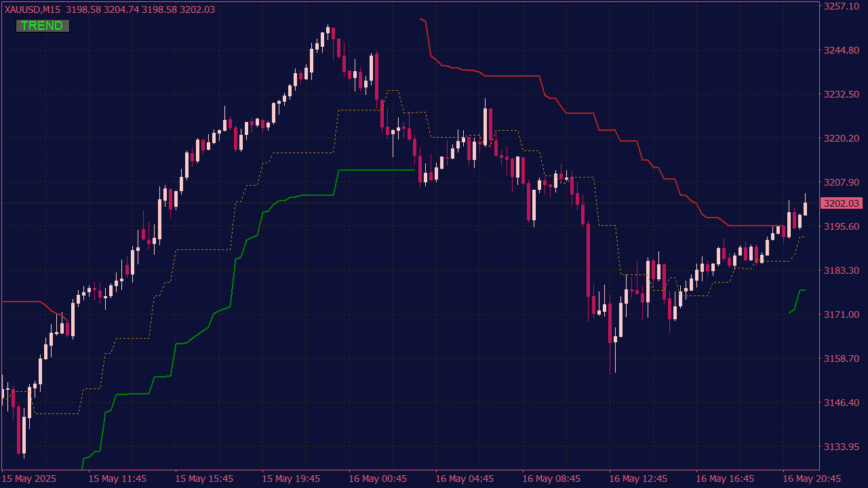Click the 15 May 19:45 time label
This screenshot has width=868, height=488.
tap(291, 479)
